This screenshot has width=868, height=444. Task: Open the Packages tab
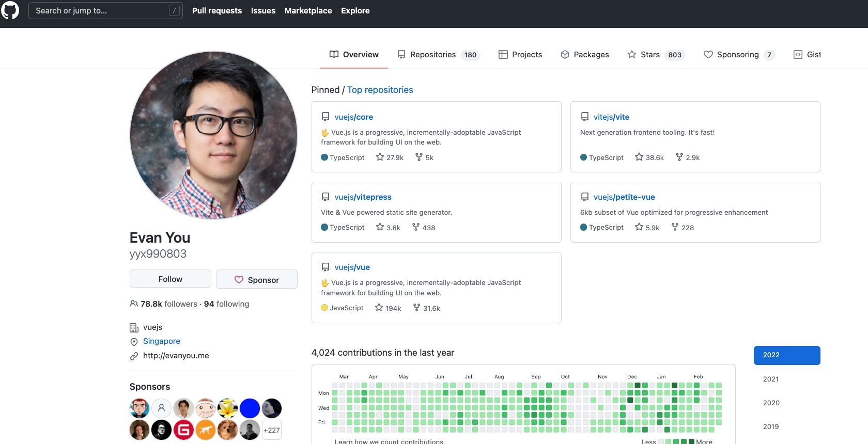point(585,55)
